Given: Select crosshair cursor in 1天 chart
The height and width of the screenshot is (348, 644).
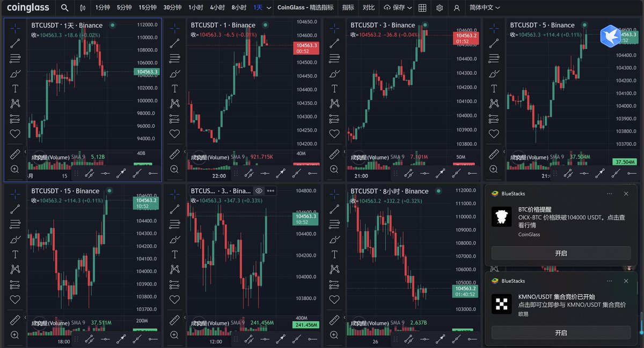Looking at the screenshot, I should coord(15,27).
